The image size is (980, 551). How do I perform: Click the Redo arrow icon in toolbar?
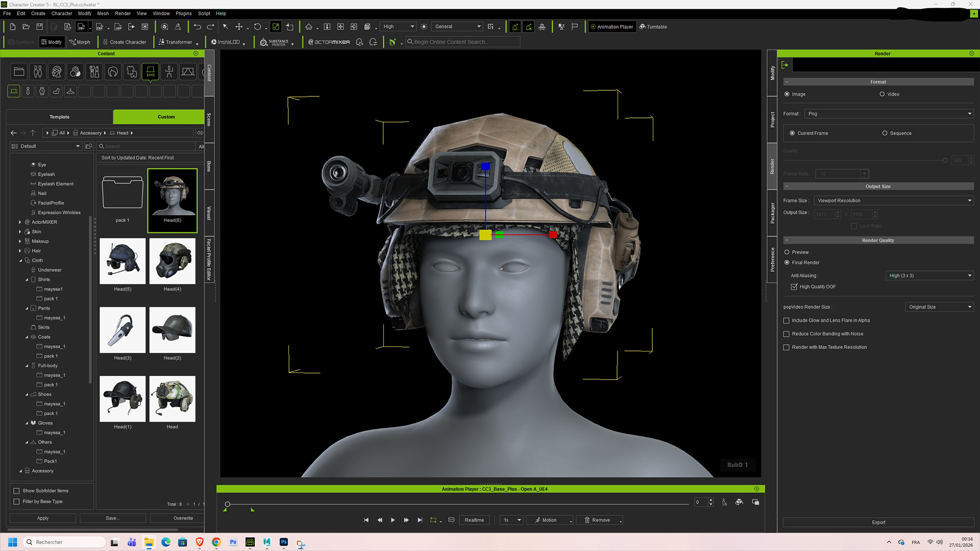click(210, 27)
